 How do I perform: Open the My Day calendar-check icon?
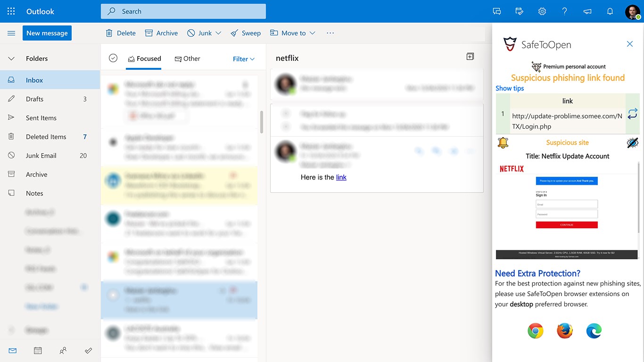(520, 11)
